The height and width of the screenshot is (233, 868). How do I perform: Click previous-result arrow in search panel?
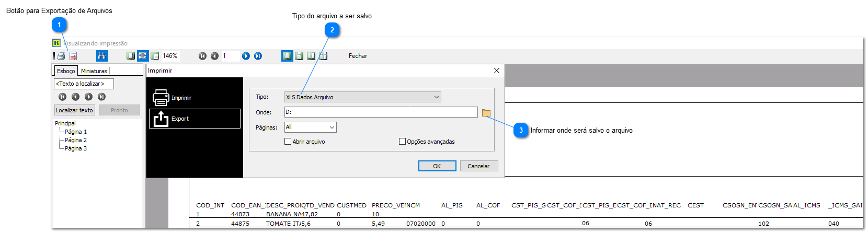(x=75, y=97)
